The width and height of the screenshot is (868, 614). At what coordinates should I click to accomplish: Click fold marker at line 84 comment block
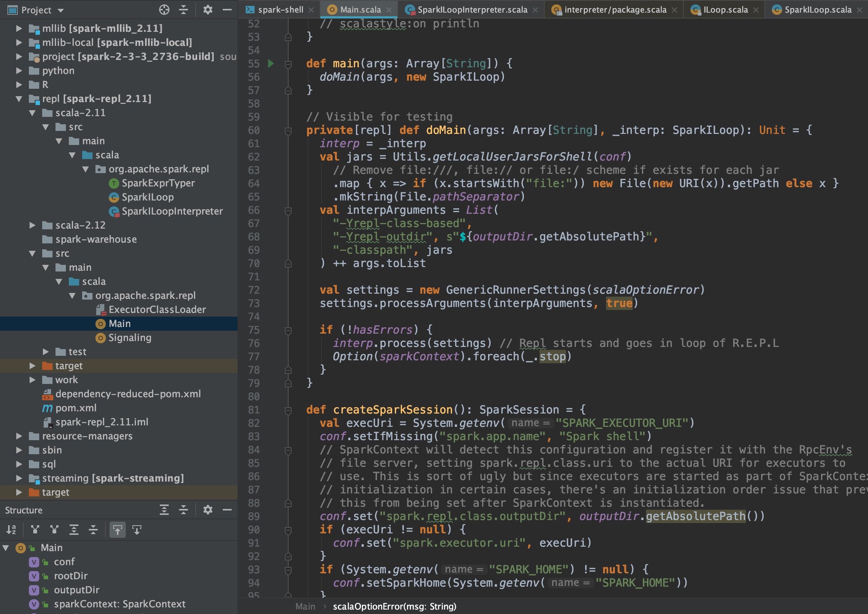point(288,450)
